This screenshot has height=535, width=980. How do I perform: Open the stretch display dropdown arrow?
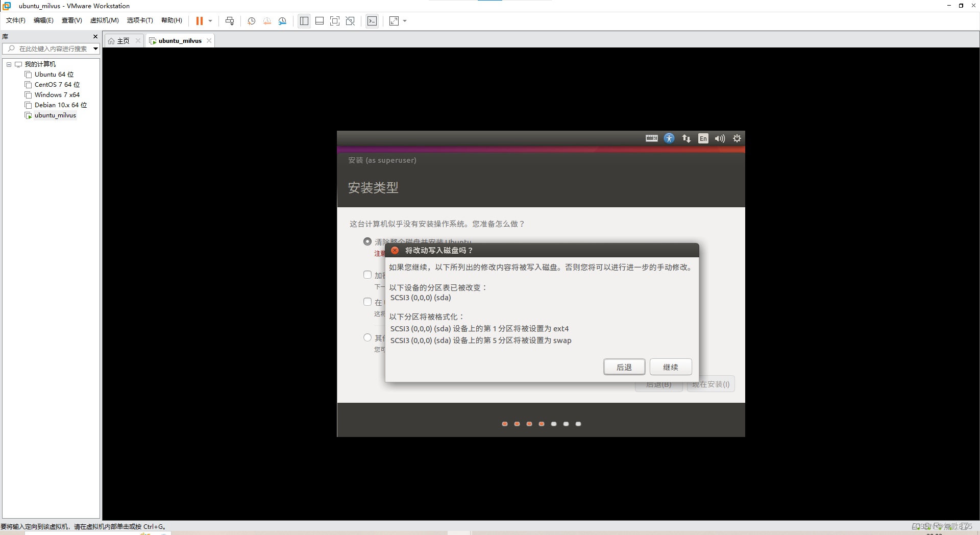(405, 21)
